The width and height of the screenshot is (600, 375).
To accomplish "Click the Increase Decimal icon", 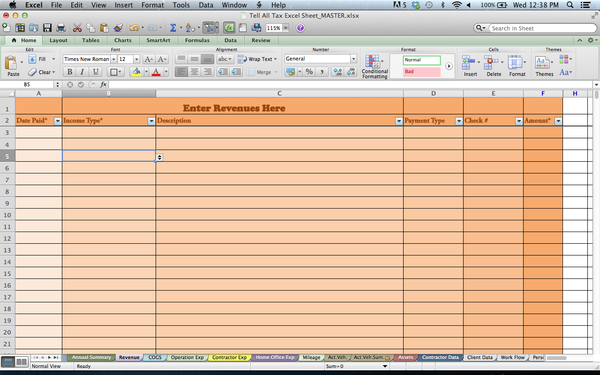I will [x=338, y=72].
